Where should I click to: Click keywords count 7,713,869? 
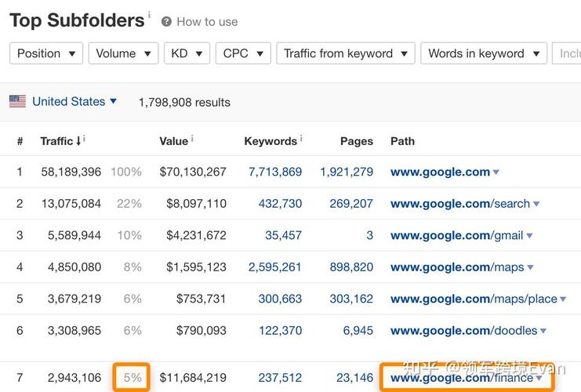[x=275, y=172]
